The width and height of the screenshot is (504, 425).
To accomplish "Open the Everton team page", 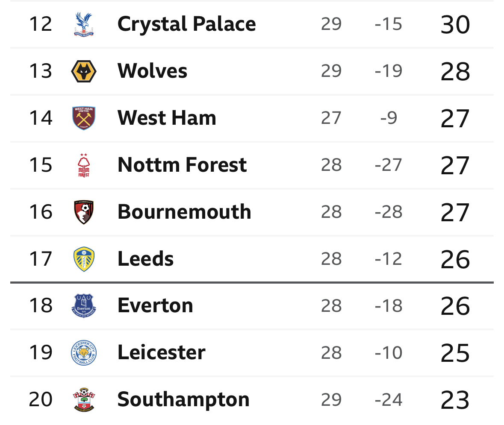I will point(155,305).
